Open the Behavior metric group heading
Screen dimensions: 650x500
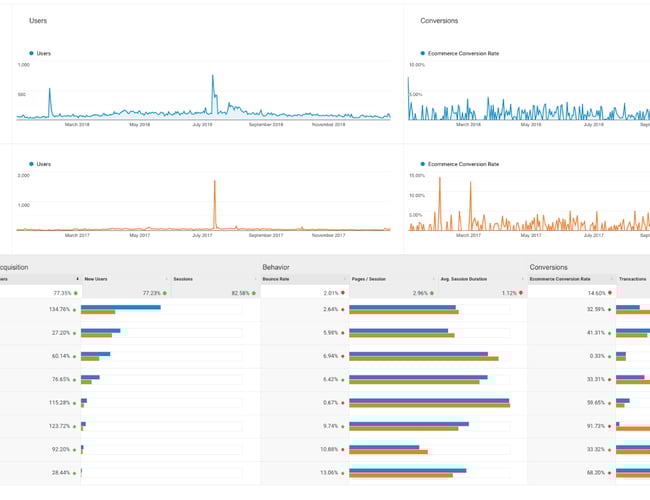tap(277, 267)
